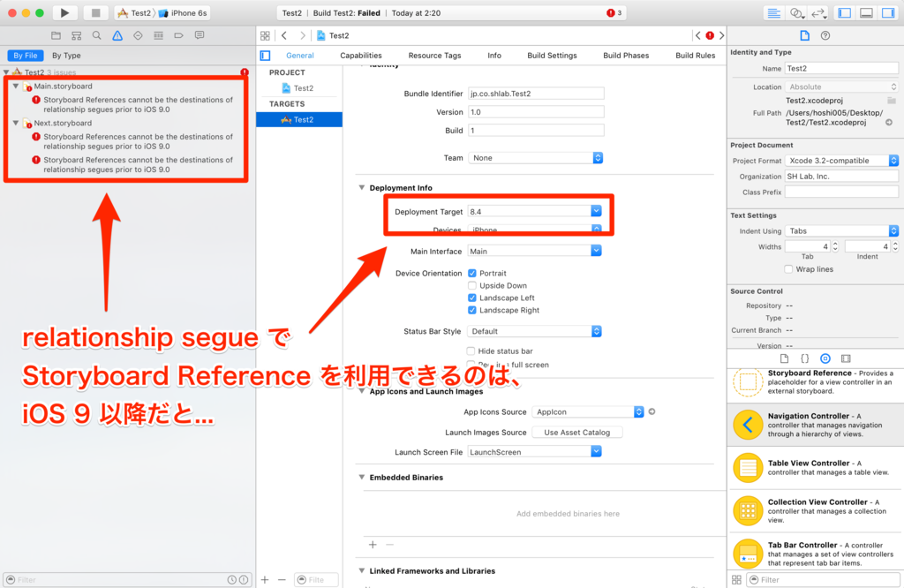Image resolution: width=904 pixels, height=588 pixels.
Task: Select Navigation Controller in Object library
Action: [x=815, y=425]
